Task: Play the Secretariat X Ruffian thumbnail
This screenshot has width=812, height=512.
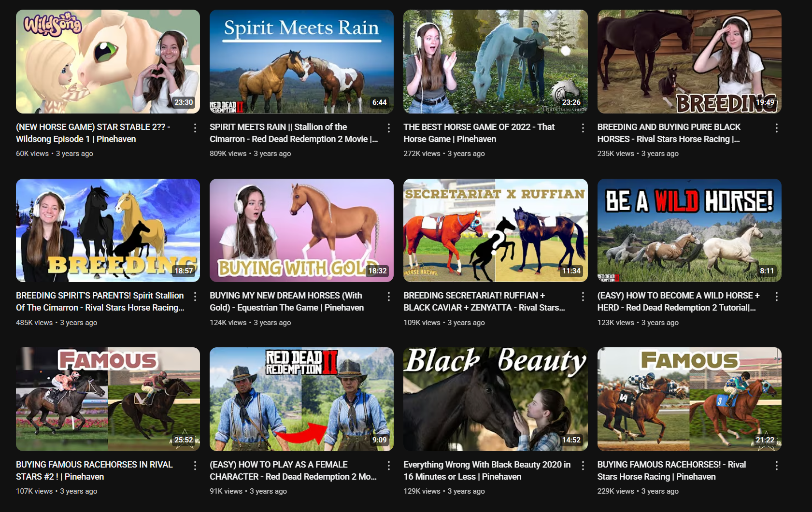Action: [x=496, y=230]
